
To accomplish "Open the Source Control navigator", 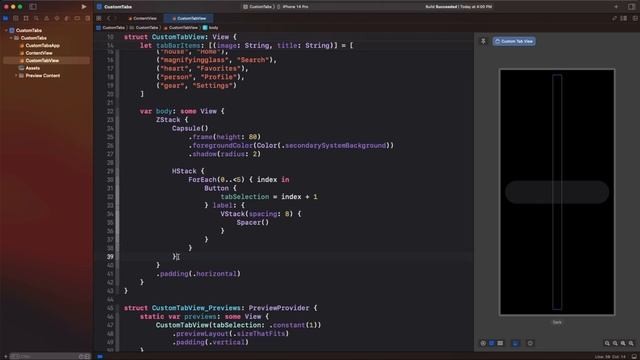I will pyautogui.click(x=16, y=18).
